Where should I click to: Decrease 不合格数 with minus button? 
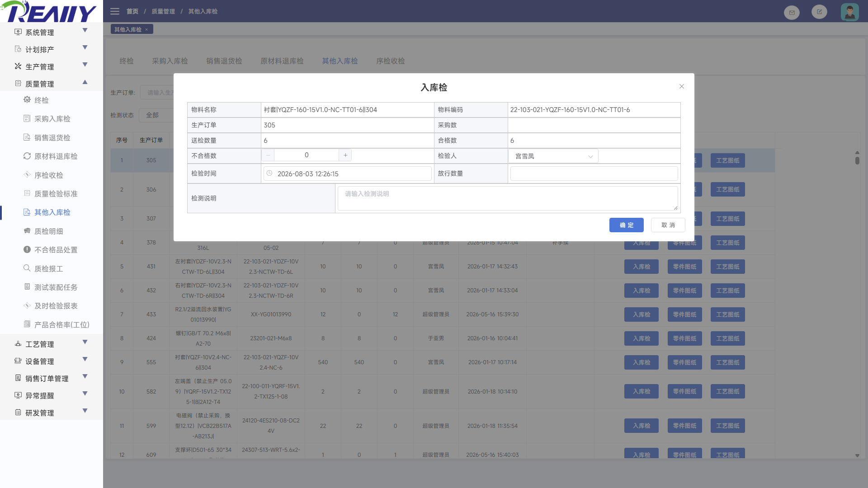[268, 155]
